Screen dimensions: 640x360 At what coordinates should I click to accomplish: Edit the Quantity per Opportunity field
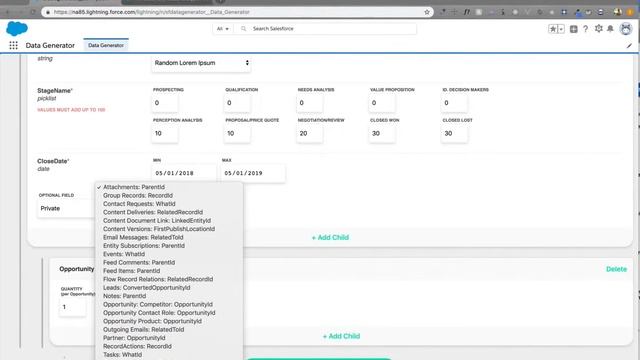(73, 307)
